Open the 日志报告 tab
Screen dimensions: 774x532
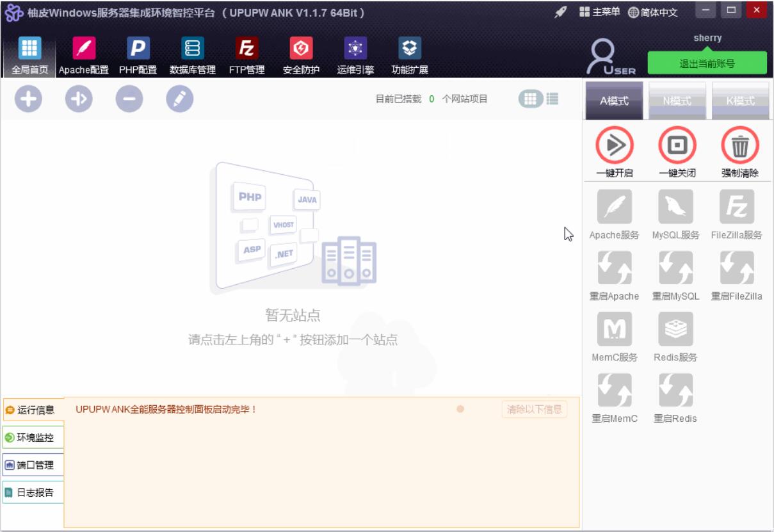[x=33, y=493]
